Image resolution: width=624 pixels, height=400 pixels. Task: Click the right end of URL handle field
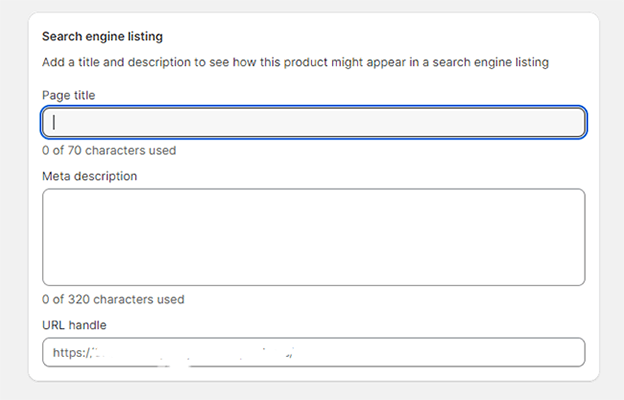[570, 352]
